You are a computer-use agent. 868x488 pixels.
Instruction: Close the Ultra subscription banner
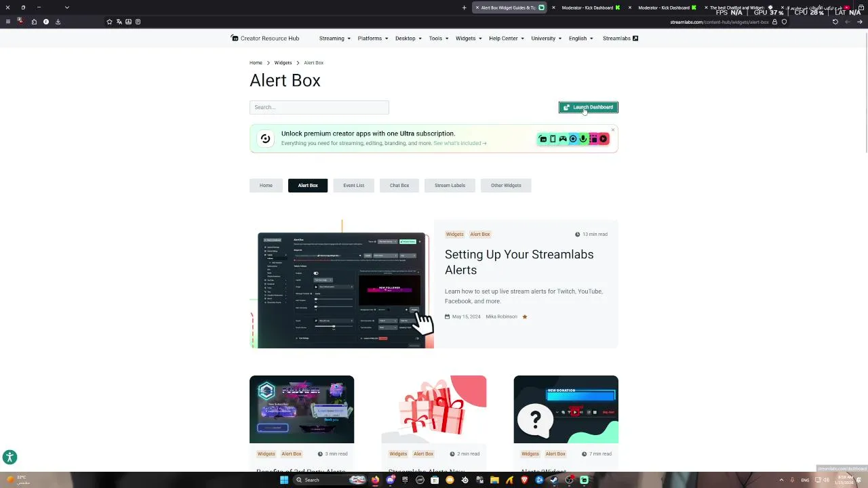[x=612, y=129]
